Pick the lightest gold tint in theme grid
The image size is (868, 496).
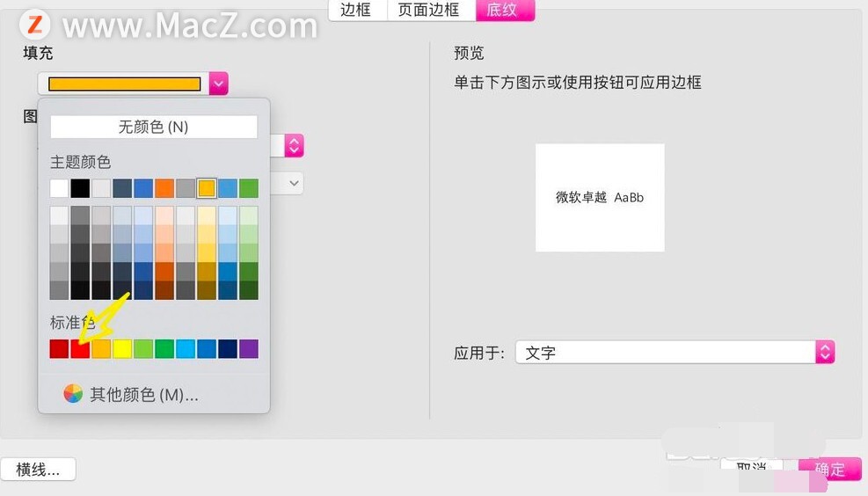[207, 215]
